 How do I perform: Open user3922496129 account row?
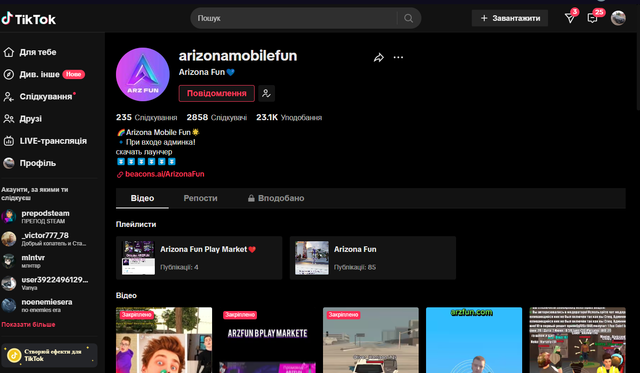[x=48, y=283]
